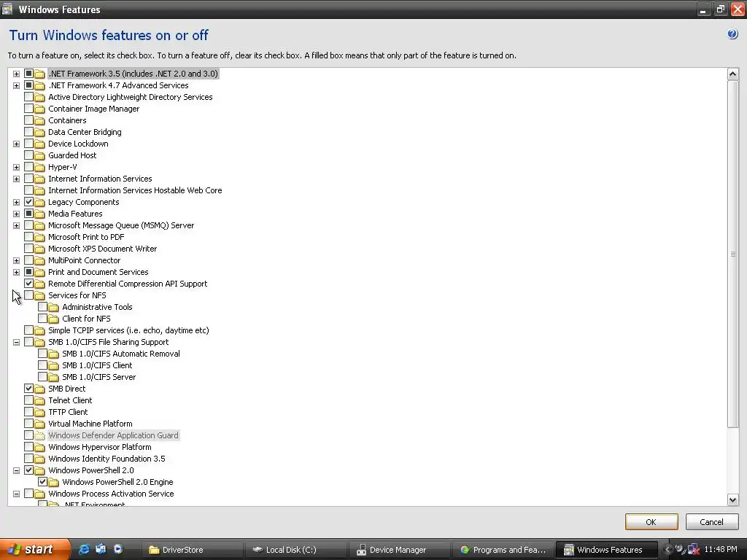Tick the Microsoft Print to PDF checkbox
This screenshot has width=747, height=560.
[28, 237]
